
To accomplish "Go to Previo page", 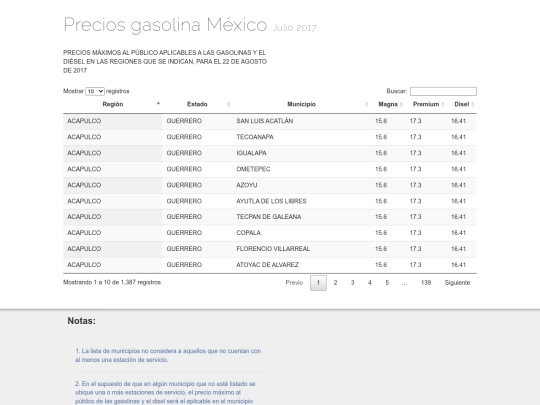I will tap(294, 283).
